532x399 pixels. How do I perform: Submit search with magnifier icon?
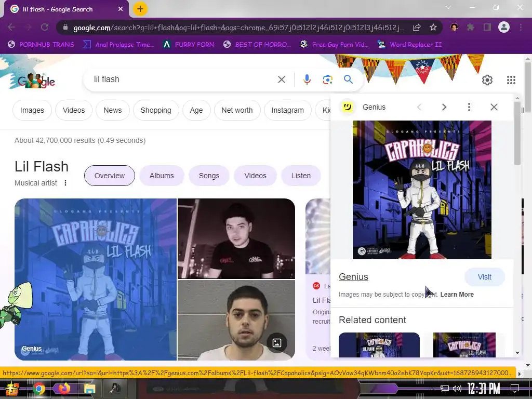point(348,79)
